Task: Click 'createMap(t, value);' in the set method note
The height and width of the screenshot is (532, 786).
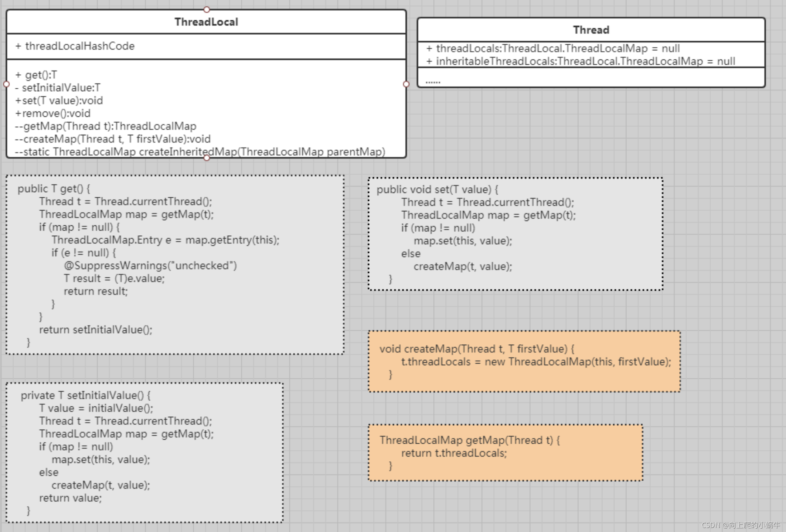Action: (463, 266)
